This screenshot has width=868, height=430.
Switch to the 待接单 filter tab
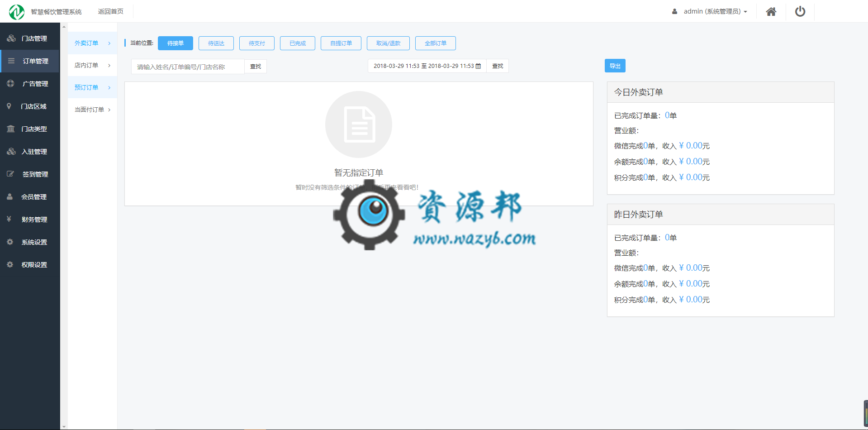pyautogui.click(x=175, y=43)
